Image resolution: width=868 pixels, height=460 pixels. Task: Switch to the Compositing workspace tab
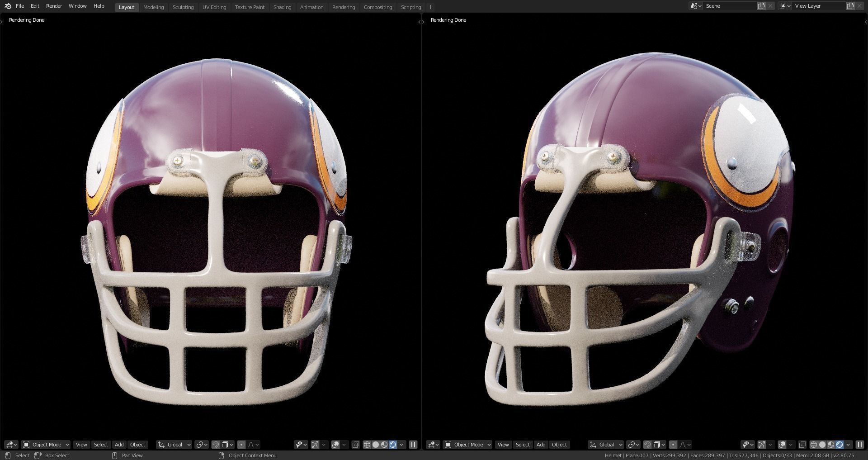[378, 7]
